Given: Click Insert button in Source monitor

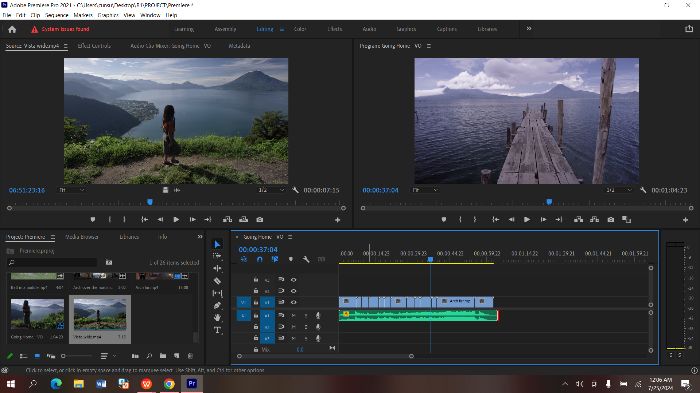Looking at the screenshot, I should click(227, 219).
